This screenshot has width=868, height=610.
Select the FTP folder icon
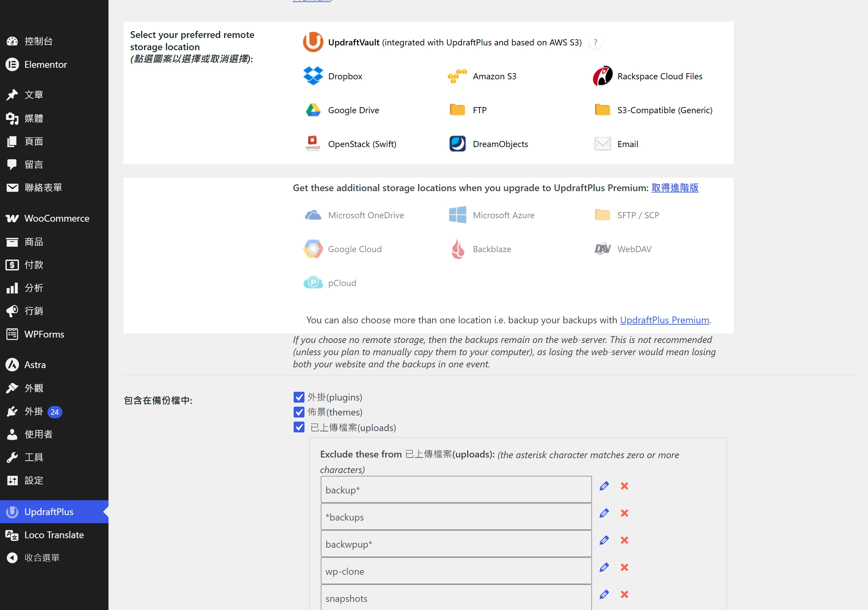tap(457, 110)
